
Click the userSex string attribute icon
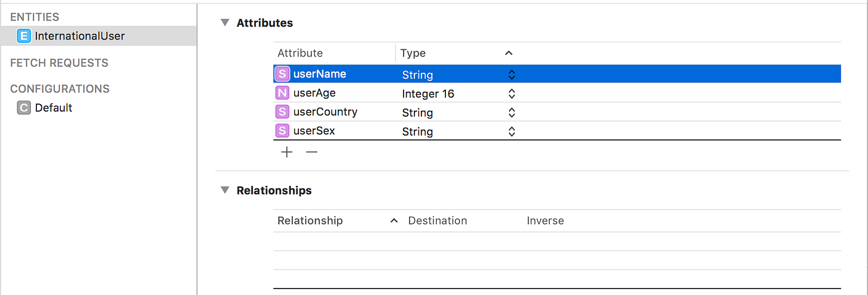pos(282,131)
